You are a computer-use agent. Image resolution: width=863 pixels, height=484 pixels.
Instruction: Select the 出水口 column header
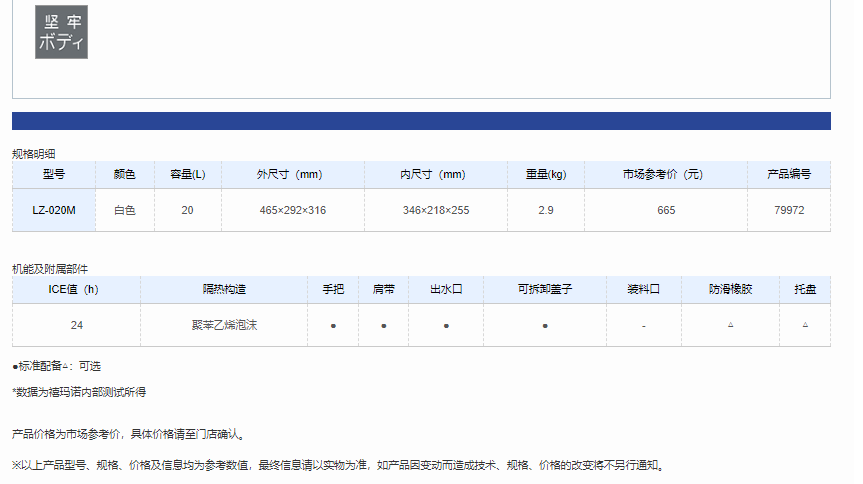coord(446,290)
